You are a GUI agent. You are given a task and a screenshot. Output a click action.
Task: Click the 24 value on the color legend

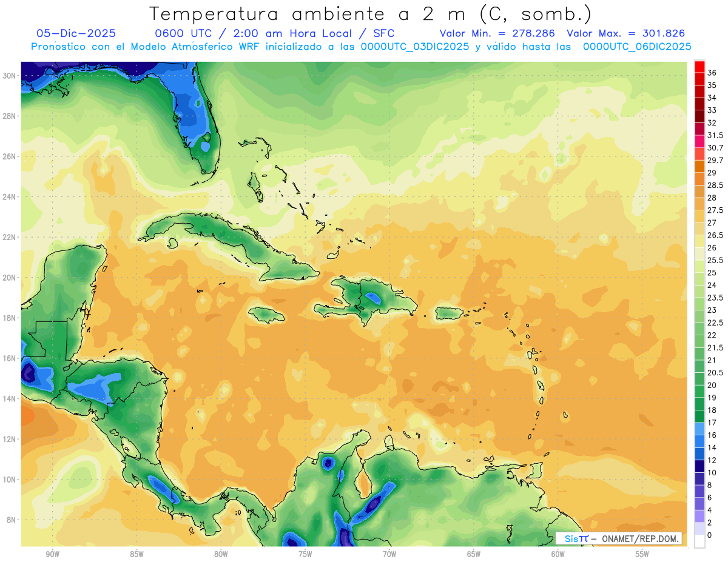click(x=712, y=286)
